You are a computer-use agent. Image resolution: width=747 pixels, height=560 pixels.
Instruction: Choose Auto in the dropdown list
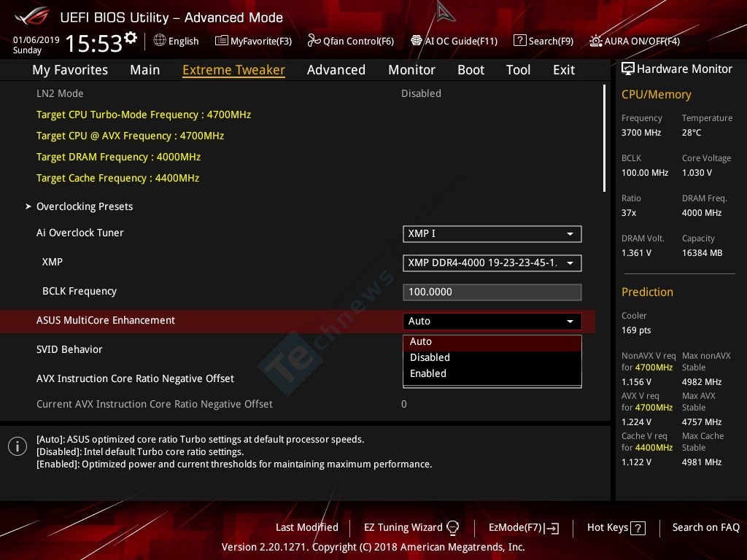tap(492, 343)
